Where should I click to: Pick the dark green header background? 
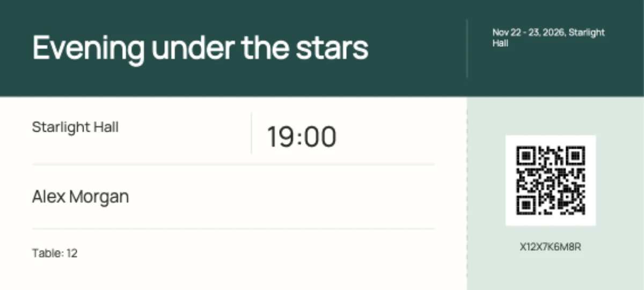pos(419,81)
